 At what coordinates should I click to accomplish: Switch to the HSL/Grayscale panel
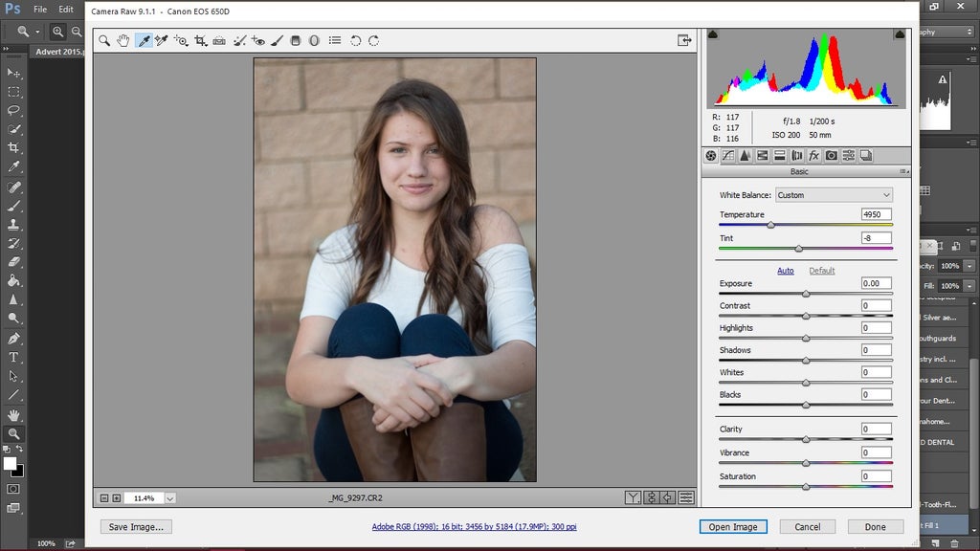click(763, 156)
